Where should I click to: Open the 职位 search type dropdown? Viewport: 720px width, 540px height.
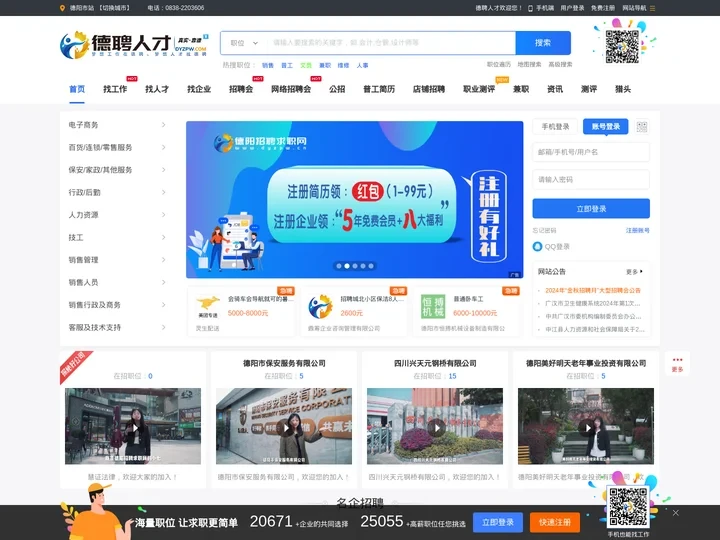click(x=244, y=43)
